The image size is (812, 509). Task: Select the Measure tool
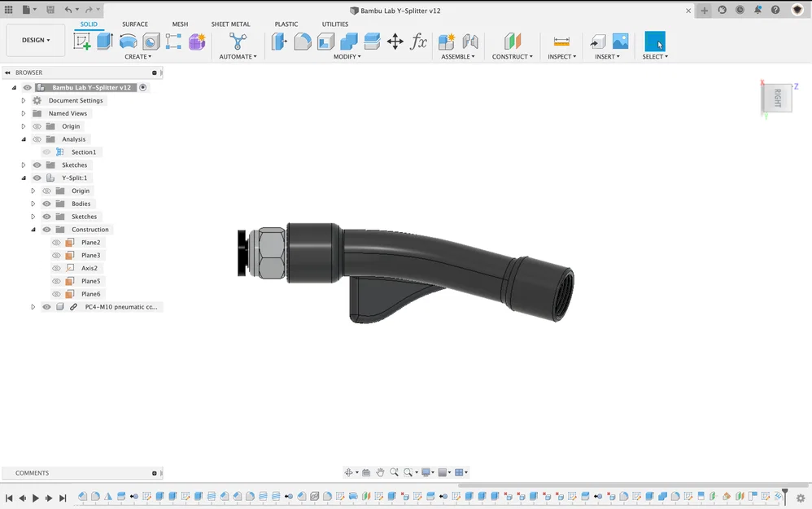[561, 42]
